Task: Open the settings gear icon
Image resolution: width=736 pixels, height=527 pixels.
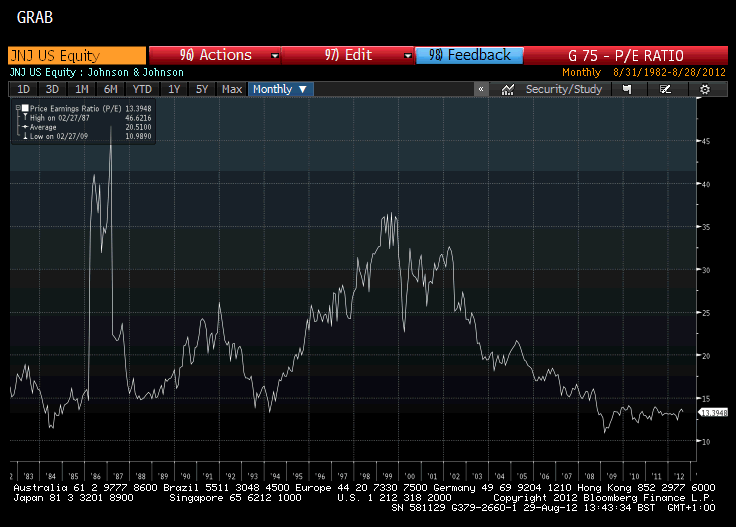Action: click(x=705, y=90)
